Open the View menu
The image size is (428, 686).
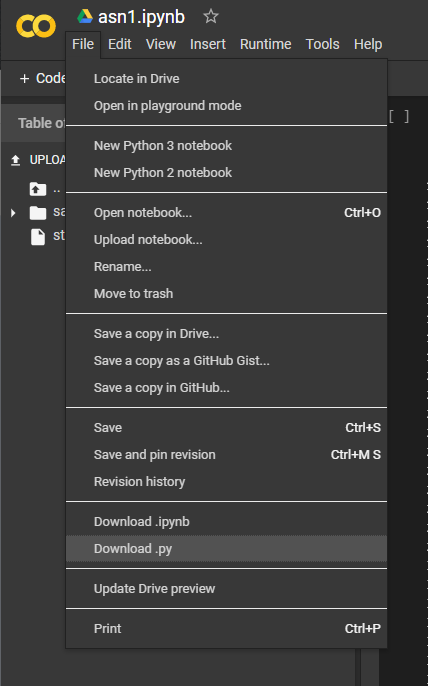click(161, 44)
